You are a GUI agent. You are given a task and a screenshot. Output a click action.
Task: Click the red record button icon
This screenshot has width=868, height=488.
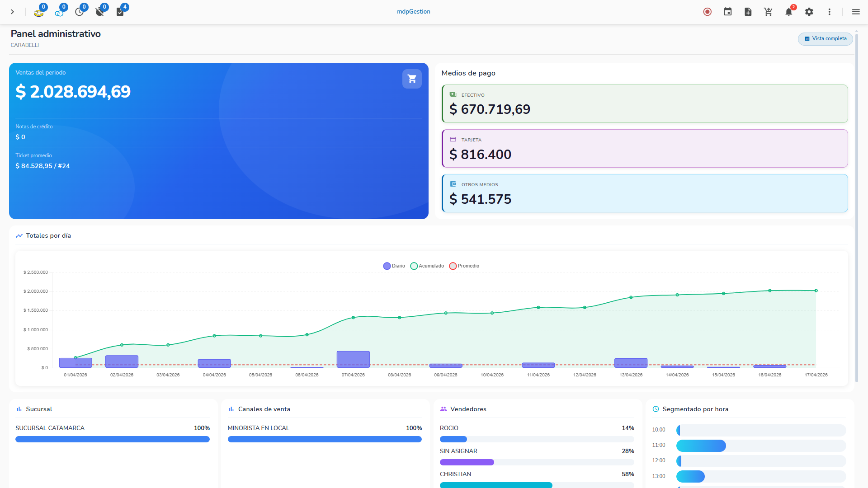coord(708,12)
